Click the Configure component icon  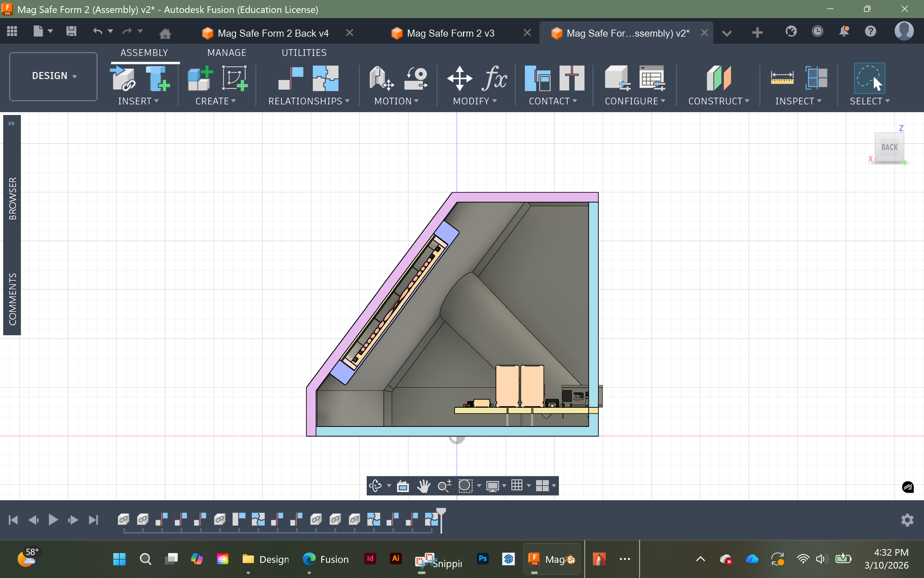tap(617, 78)
